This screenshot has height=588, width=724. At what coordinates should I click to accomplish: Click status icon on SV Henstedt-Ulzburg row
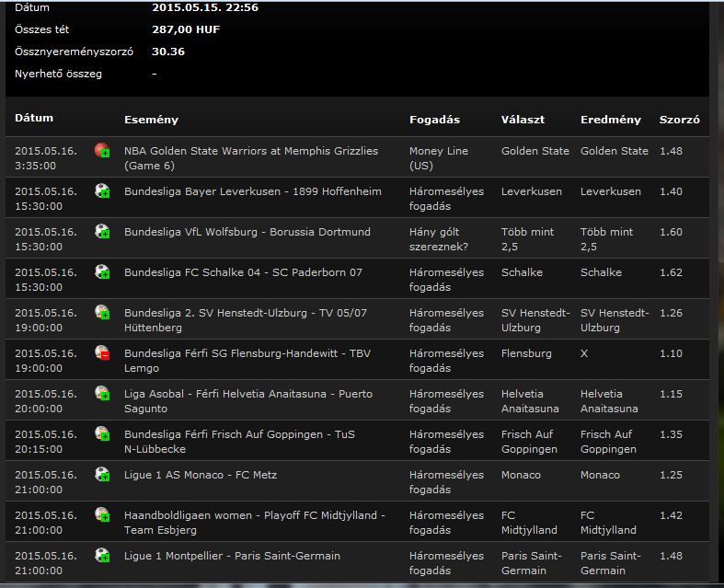pos(102,312)
